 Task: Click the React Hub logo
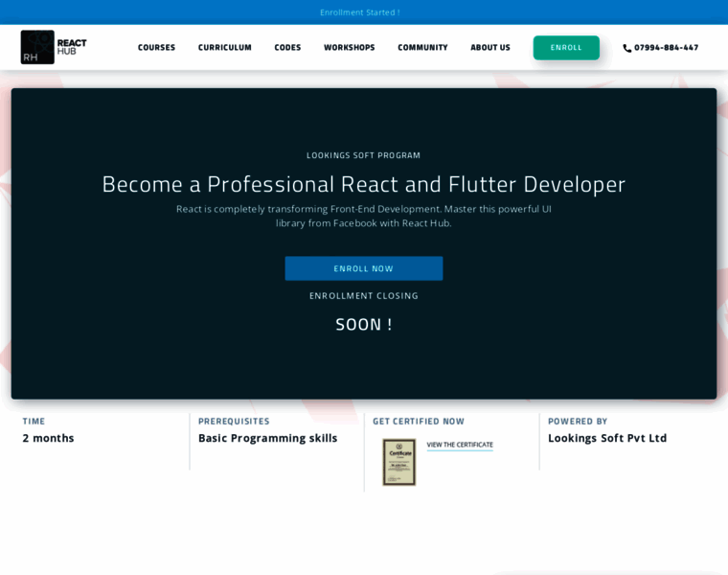(54, 47)
